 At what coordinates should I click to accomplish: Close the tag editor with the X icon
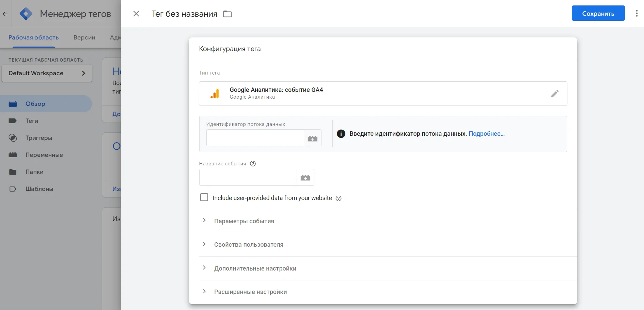click(x=136, y=14)
